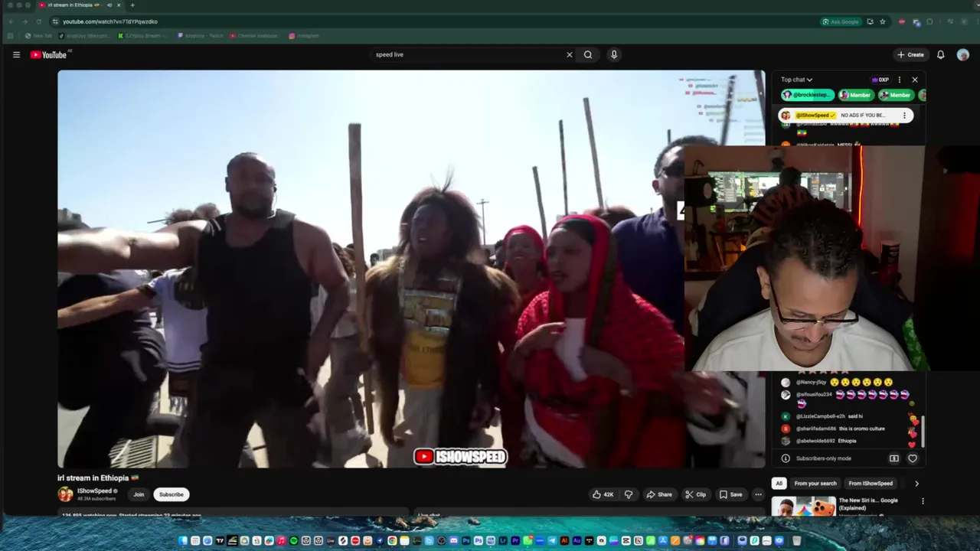Open live chat options menu
Image resolution: width=980 pixels, height=551 pixels.
click(900, 80)
